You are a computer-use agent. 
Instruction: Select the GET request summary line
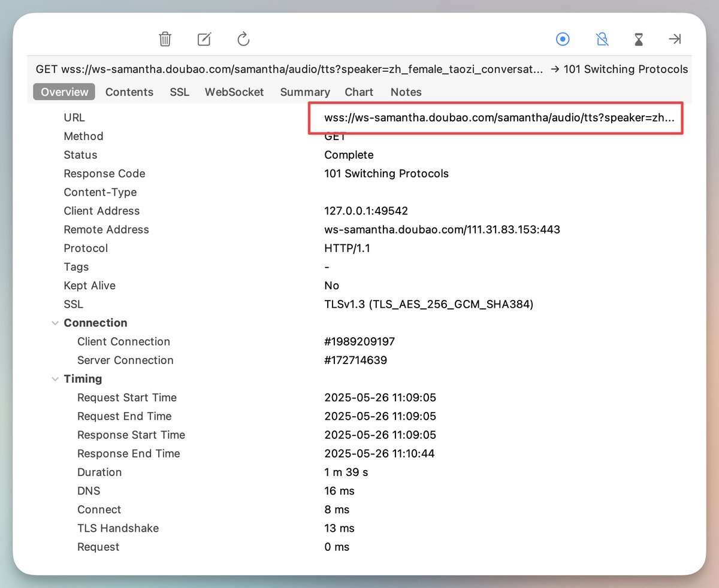coord(361,69)
